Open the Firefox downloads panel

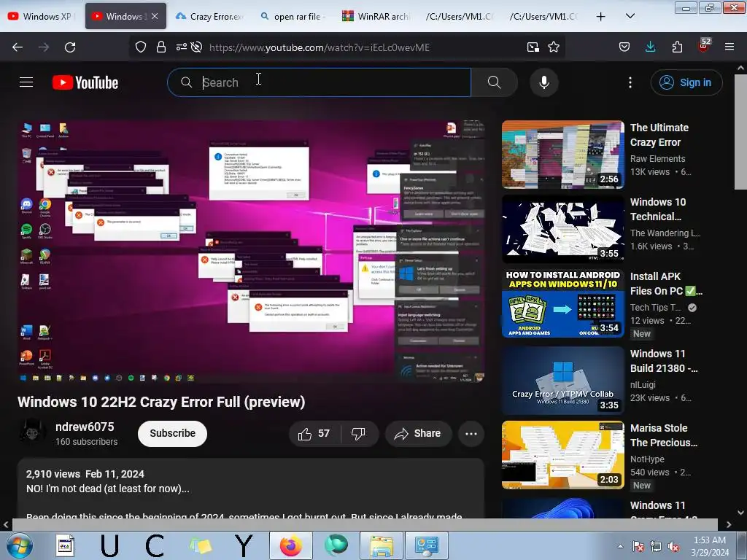650,47
